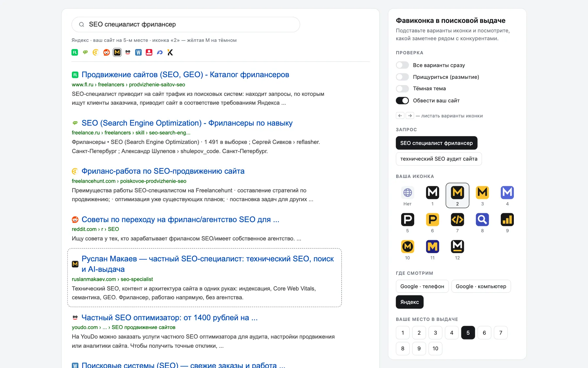Click the previous-variant left arrow key icon

pos(400,115)
